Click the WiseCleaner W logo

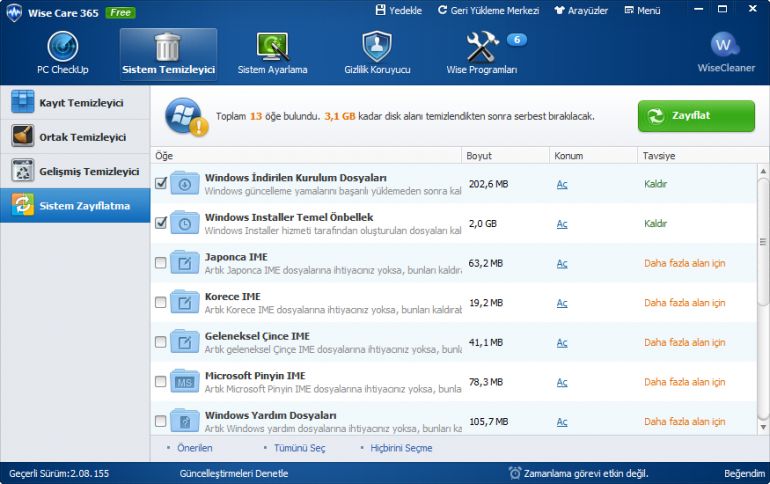pyautogui.click(x=725, y=45)
